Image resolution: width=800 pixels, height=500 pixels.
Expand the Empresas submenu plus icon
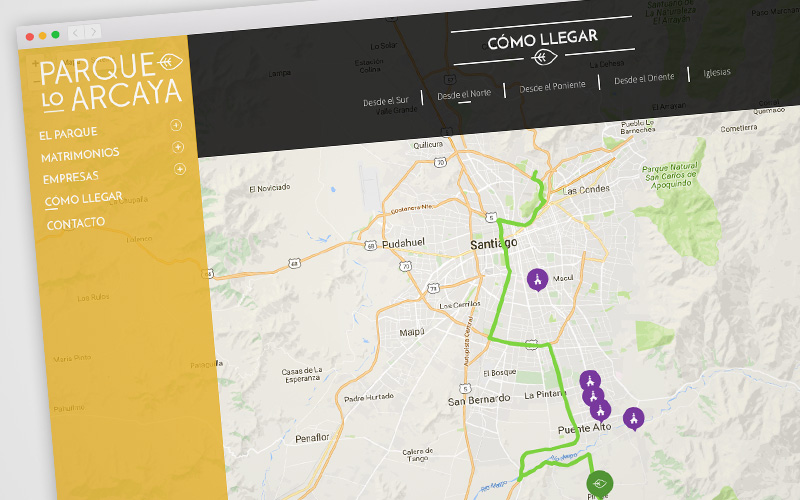coord(180,169)
